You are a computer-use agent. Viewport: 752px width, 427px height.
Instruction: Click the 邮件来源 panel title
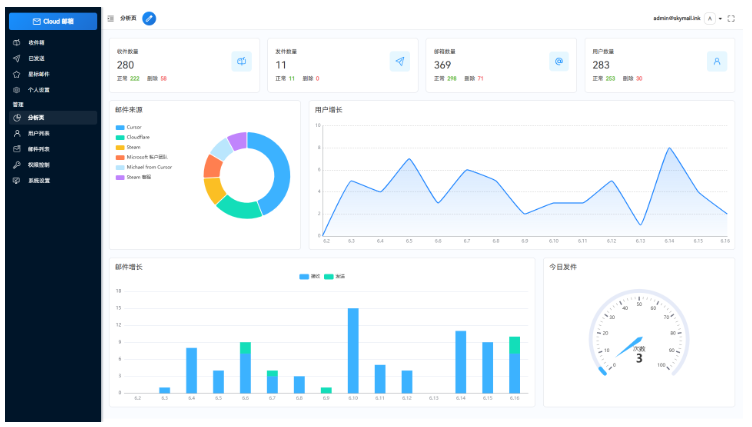pos(129,110)
